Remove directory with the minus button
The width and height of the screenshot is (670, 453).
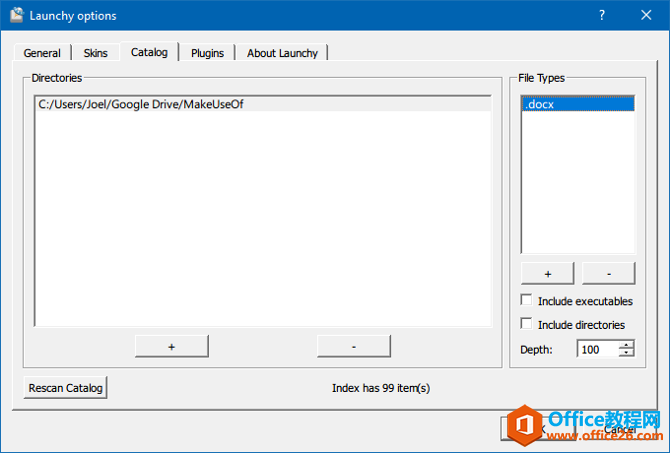(x=354, y=346)
